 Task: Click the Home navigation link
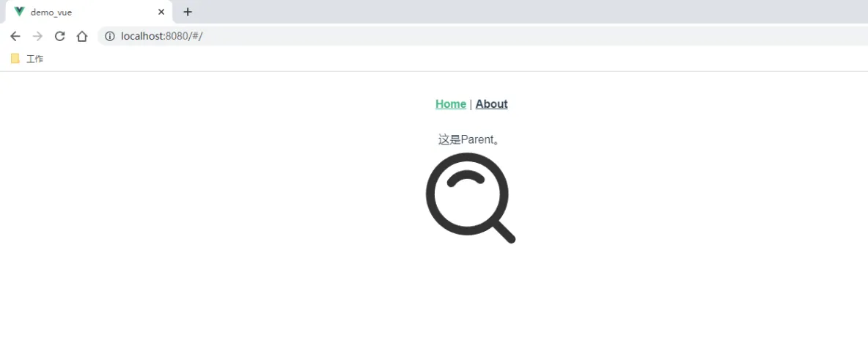451,104
